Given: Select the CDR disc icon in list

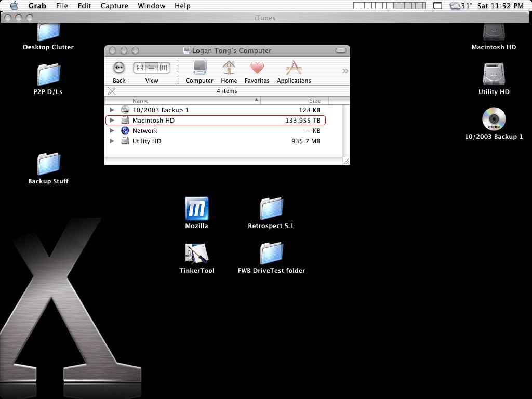Looking at the screenshot, I should (125, 110).
